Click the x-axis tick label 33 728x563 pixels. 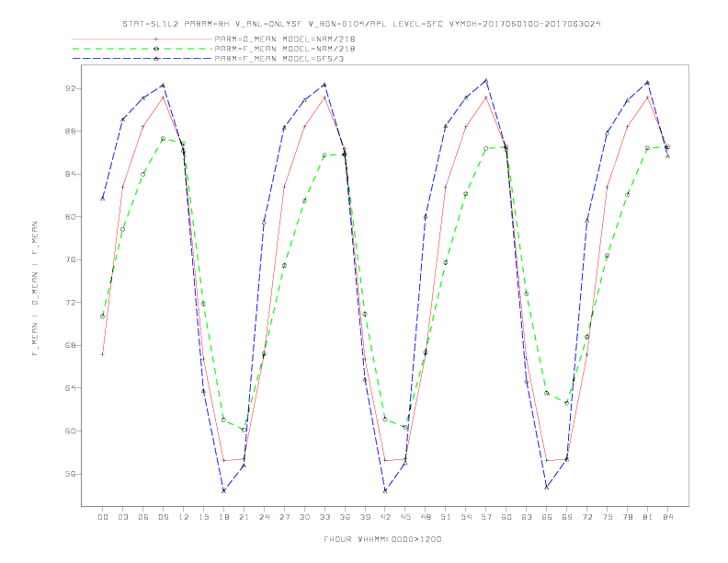[324, 517]
